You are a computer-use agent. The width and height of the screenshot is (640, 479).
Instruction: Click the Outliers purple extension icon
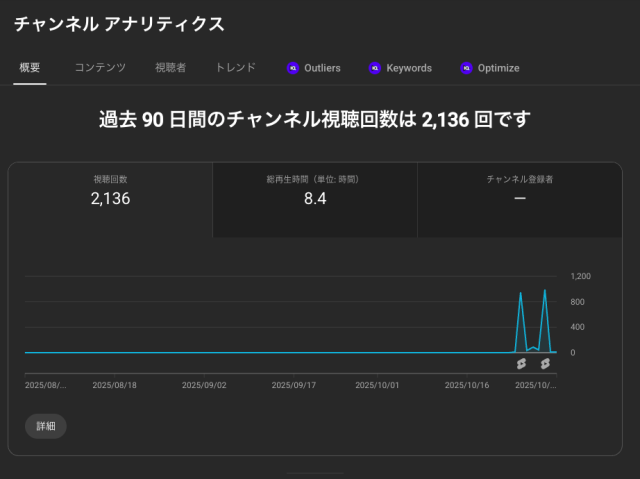coord(293,68)
